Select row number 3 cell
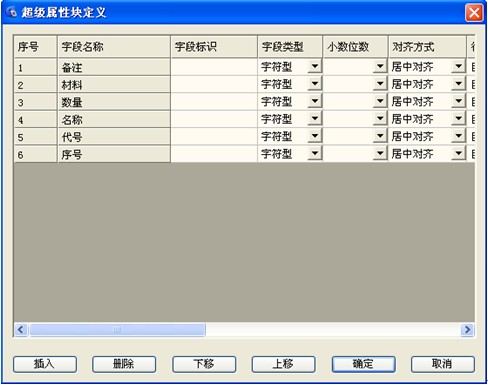 tap(36, 101)
